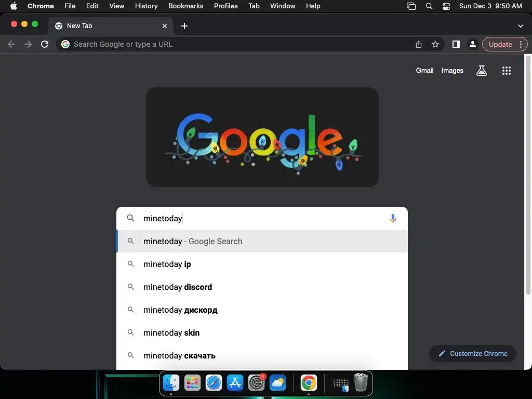Viewport: 532px width, 399px height.
Task: Open the Trash in the Dock
Action: click(x=361, y=382)
